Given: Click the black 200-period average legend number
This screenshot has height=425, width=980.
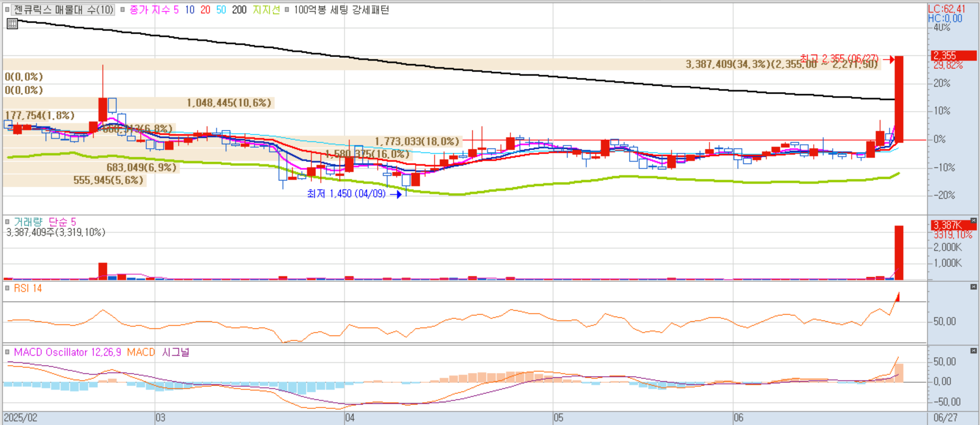Looking at the screenshot, I should point(239,10).
